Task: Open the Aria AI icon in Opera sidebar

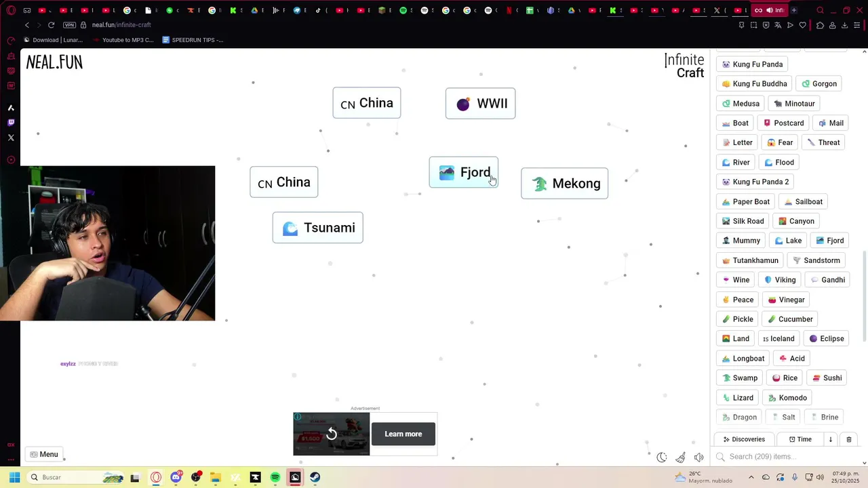Action: point(11,108)
